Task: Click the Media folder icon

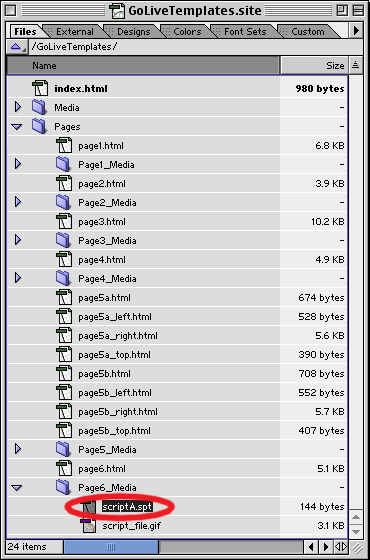Action: 39,107
